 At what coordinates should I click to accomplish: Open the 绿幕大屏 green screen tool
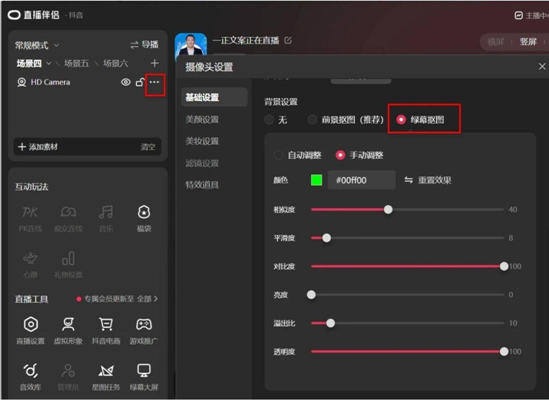coord(144,377)
